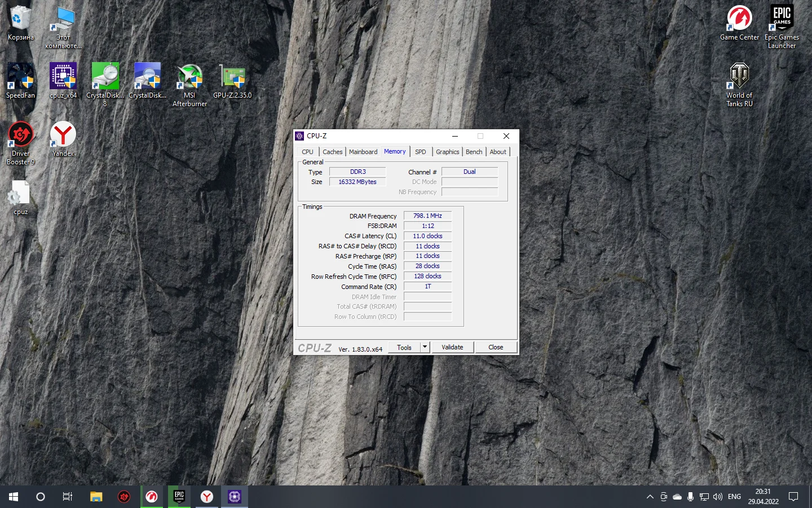The height and width of the screenshot is (508, 812).
Task: Switch to the SPD tab
Action: pos(421,152)
